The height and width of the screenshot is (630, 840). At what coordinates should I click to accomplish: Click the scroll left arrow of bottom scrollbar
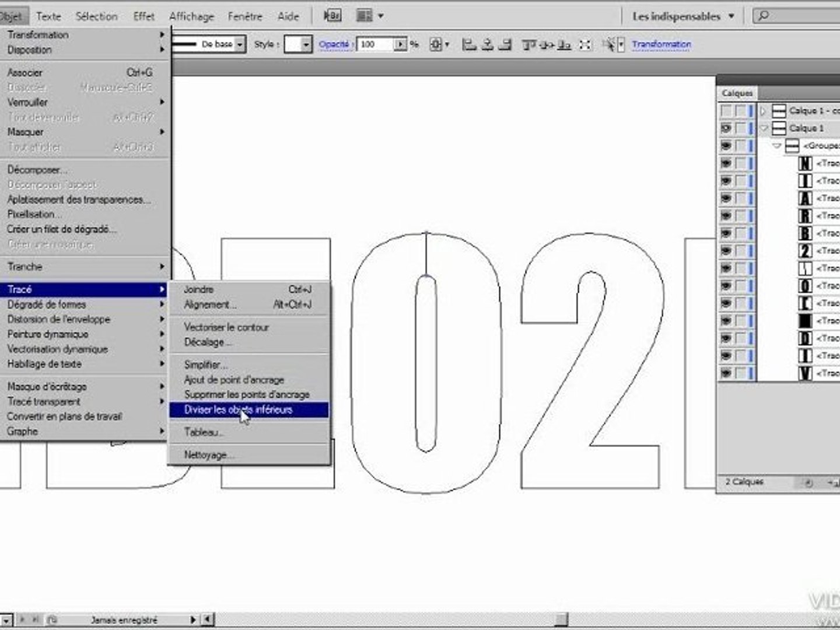208,619
